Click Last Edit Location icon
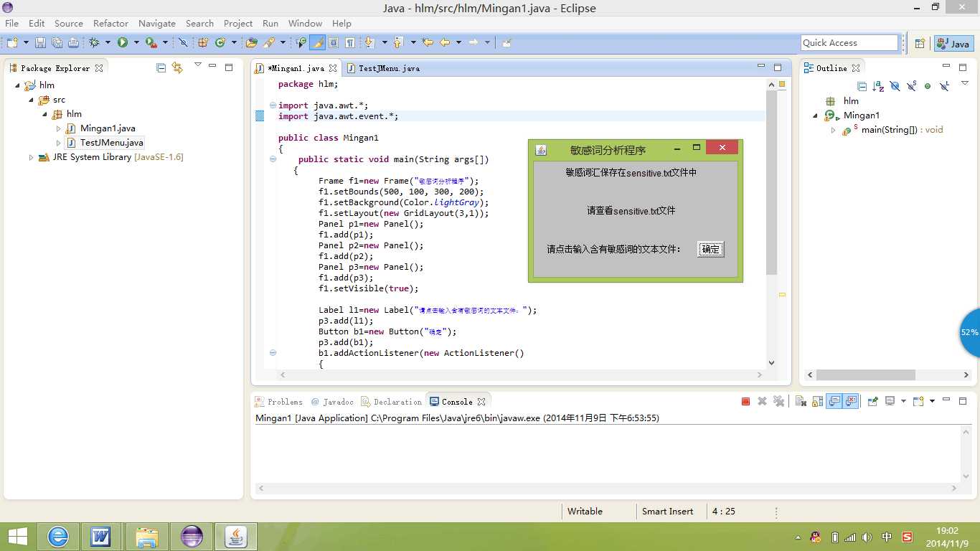Image resolution: width=980 pixels, height=551 pixels. click(428, 43)
